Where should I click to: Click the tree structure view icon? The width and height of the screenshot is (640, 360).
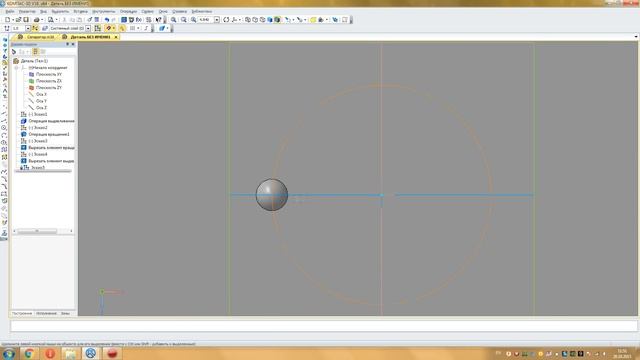tap(35, 51)
